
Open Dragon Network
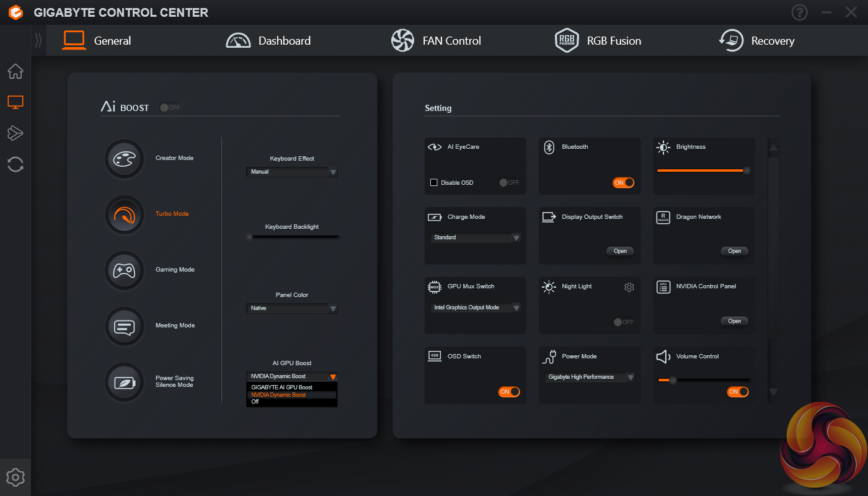point(735,251)
